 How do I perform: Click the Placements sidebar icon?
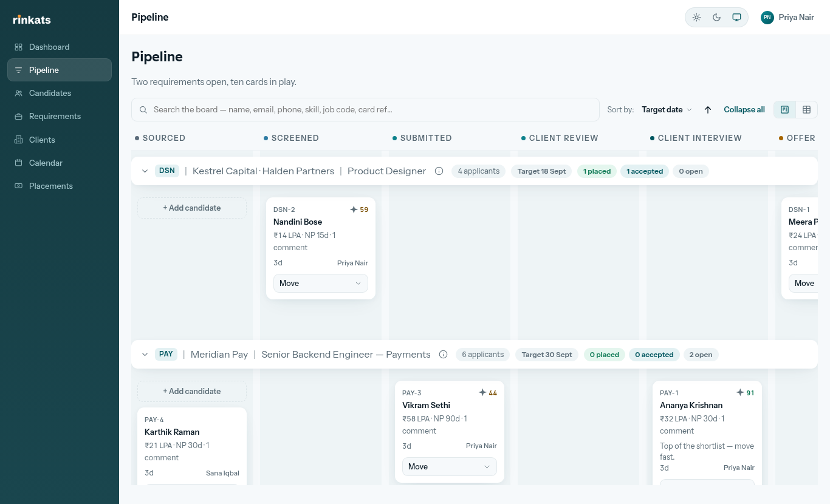coord(18,186)
